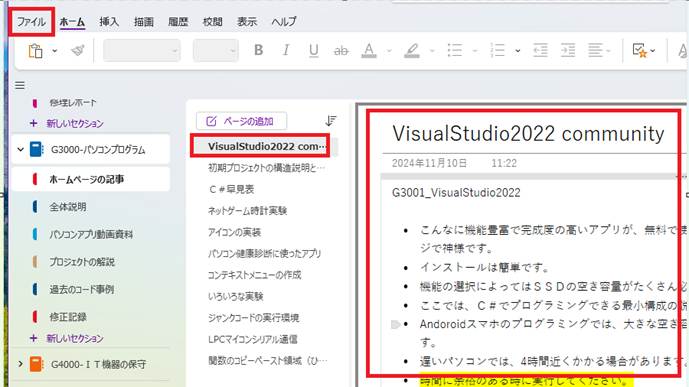The image size is (689, 387).
Task: Collapse the G3000-パソコンプログラム notebook
Action: 20,149
